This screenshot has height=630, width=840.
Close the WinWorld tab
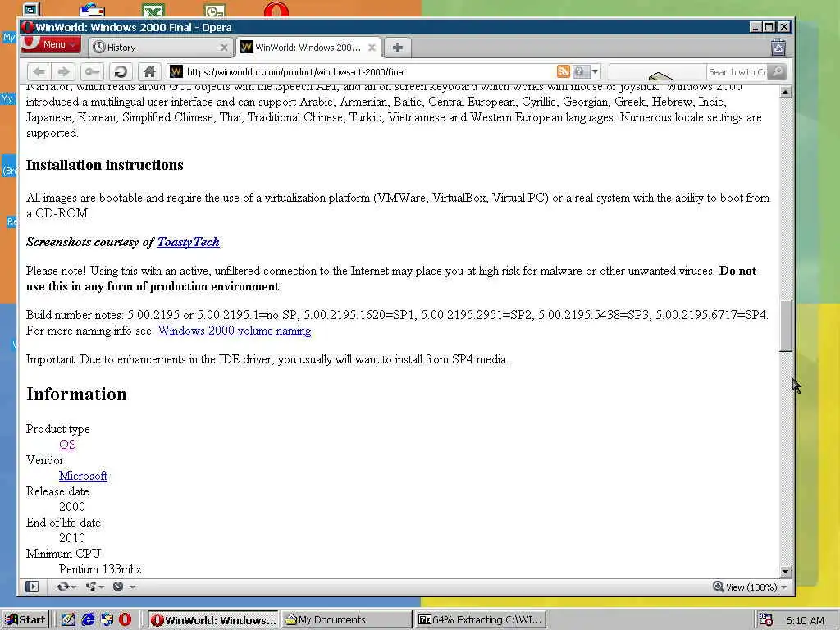[372, 48]
